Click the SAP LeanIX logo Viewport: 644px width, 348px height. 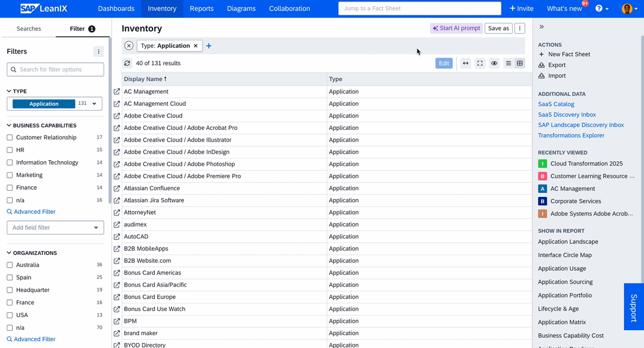click(44, 8)
